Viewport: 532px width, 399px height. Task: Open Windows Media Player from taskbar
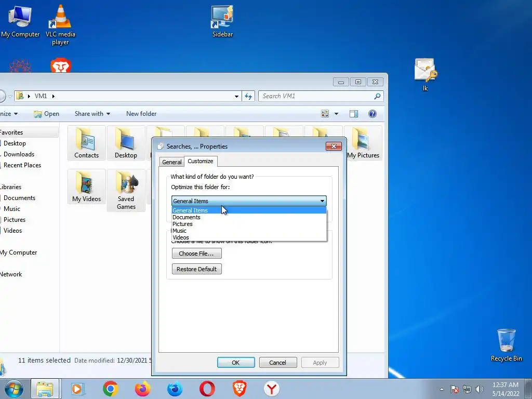[78, 389]
